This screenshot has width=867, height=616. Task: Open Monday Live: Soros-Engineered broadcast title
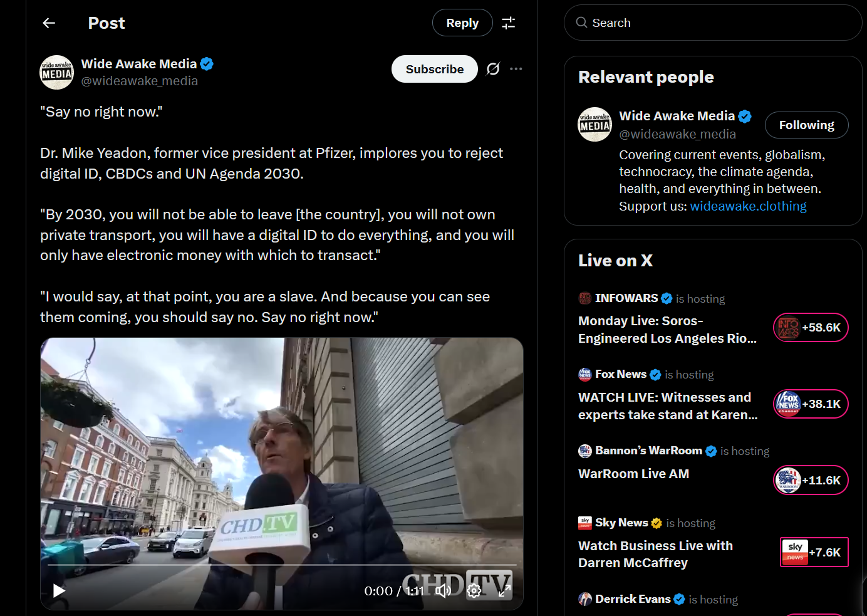667,330
